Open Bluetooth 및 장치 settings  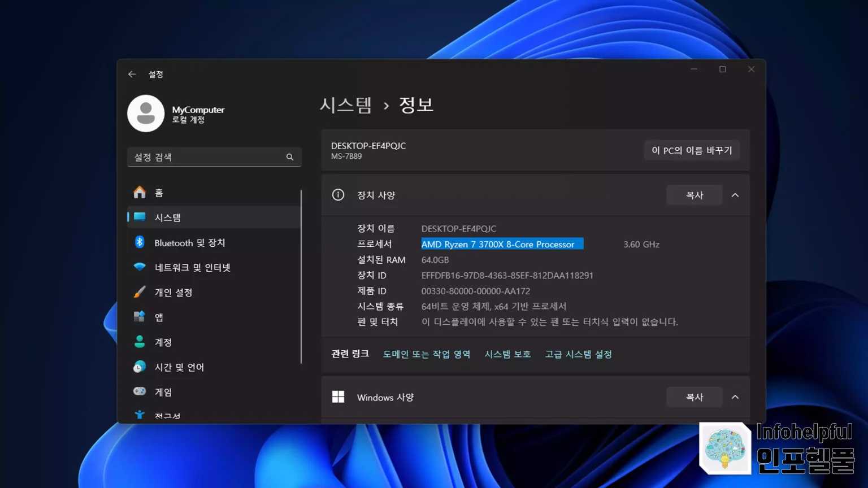(x=214, y=242)
